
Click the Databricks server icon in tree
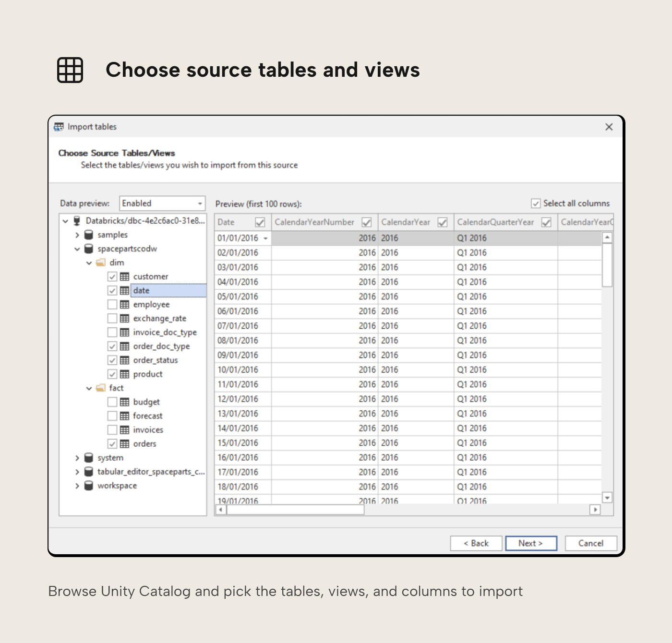coord(77,221)
